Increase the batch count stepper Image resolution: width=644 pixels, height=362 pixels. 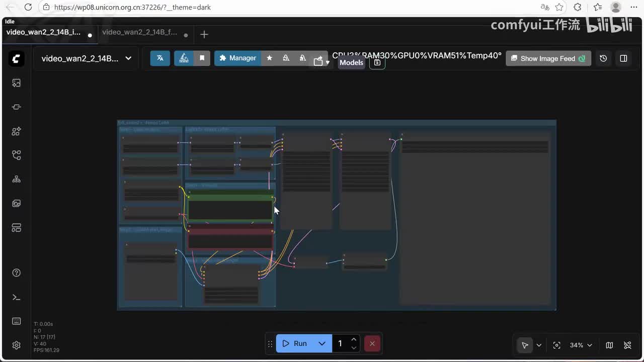point(354,339)
